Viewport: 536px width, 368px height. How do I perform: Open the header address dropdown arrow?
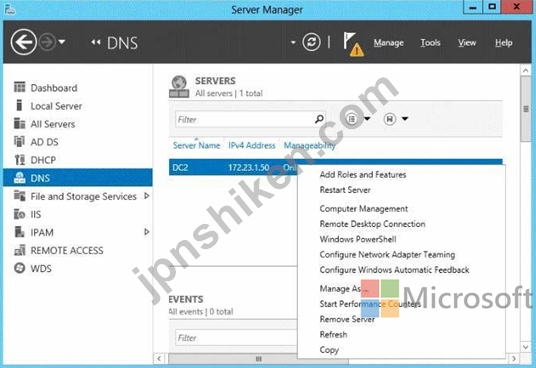click(293, 43)
